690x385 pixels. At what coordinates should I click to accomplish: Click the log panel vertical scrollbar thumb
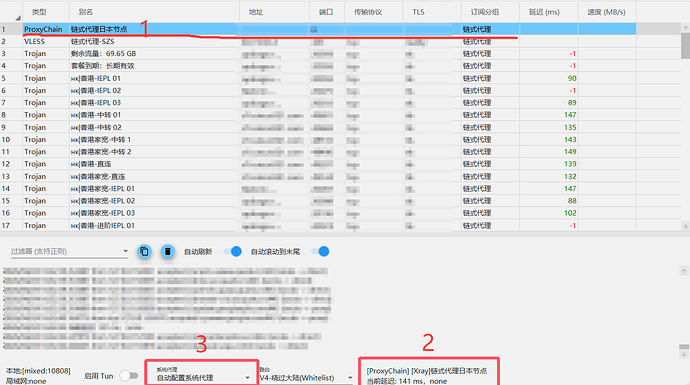[683, 347]
